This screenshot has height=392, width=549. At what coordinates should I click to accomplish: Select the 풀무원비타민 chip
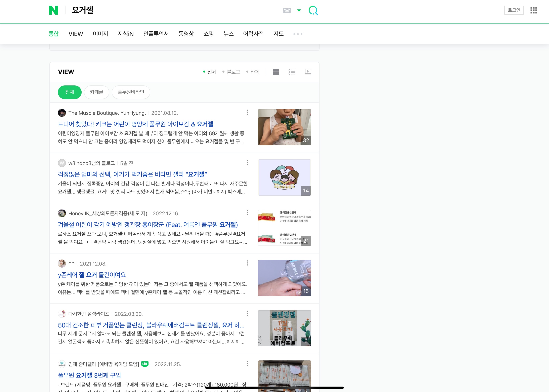(131, 92)
